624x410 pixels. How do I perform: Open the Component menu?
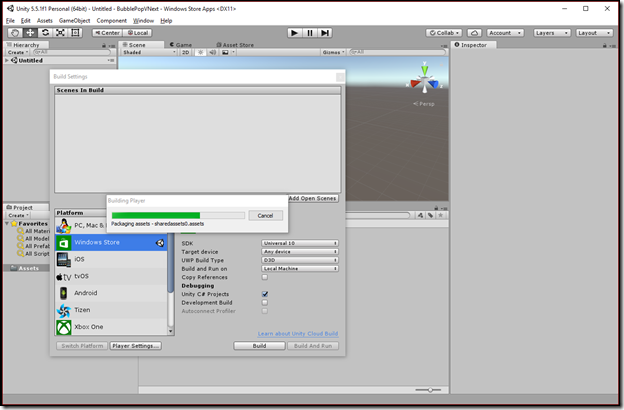(x=111, y=21)
